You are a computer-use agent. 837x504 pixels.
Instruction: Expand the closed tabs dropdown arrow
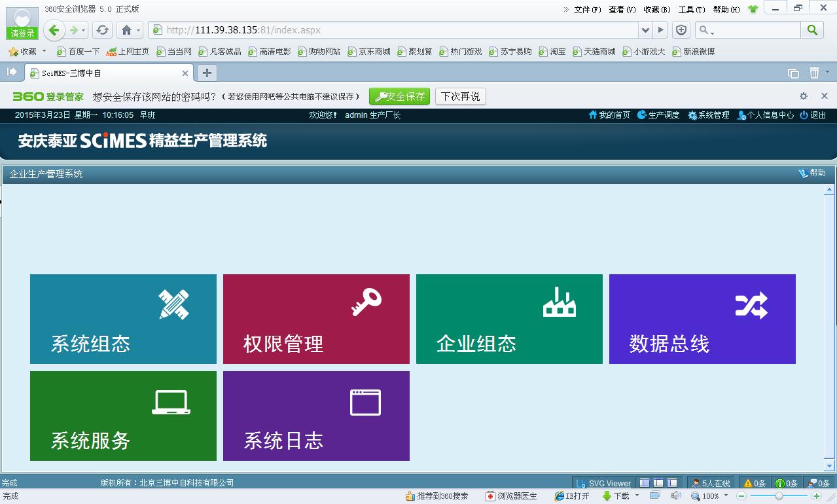click(x=828, y=73)
